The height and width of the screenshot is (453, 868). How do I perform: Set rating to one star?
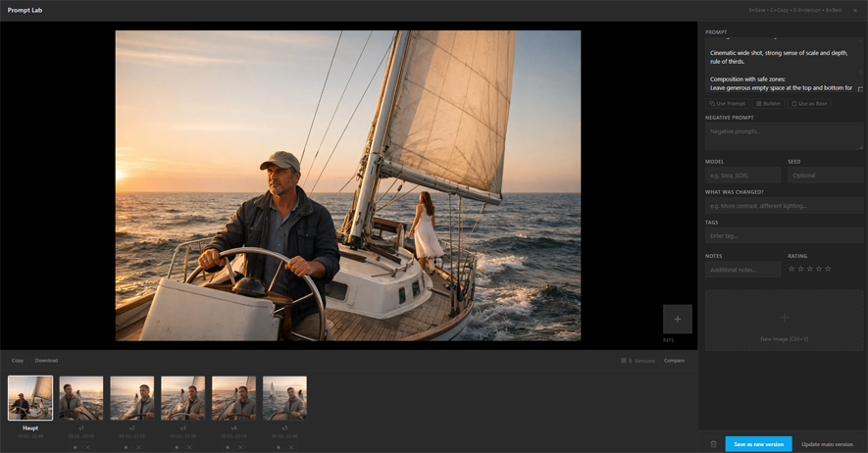tap(791, 269)
